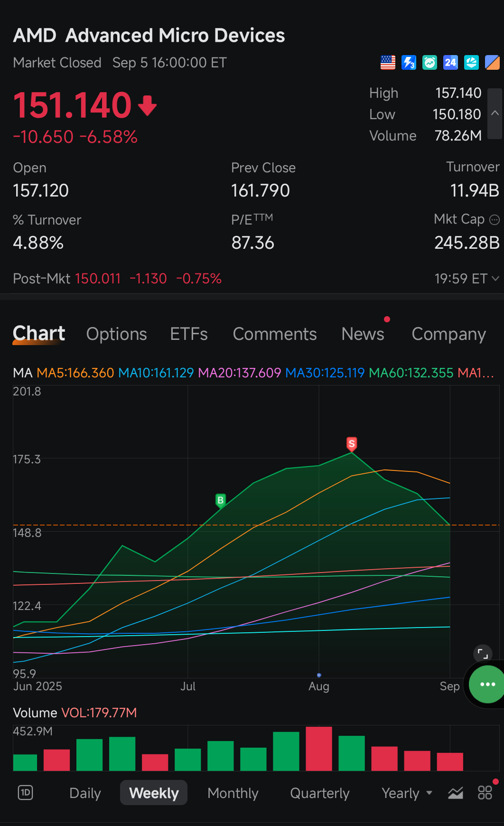Select the Daily chart period
504x826 pixels.
85,793
